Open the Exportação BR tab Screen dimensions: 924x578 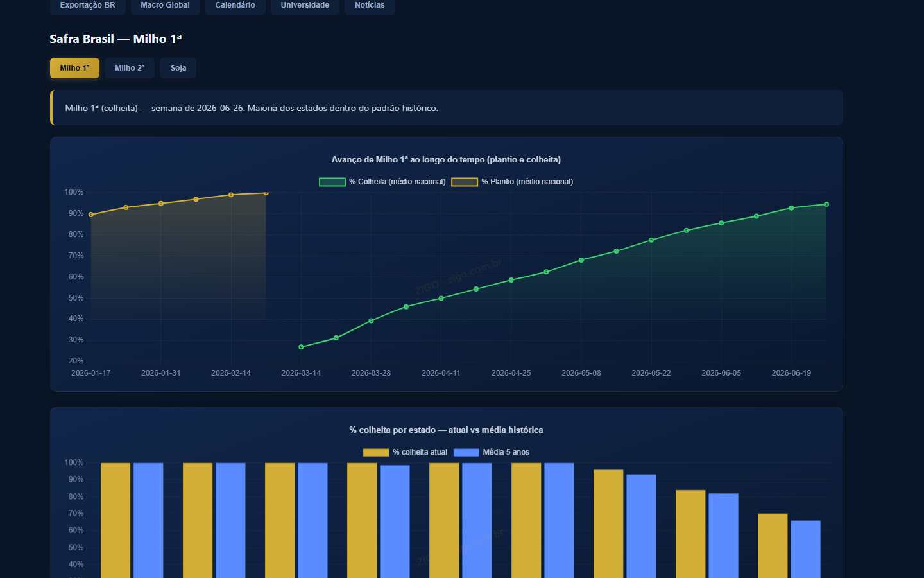[88, 6]
